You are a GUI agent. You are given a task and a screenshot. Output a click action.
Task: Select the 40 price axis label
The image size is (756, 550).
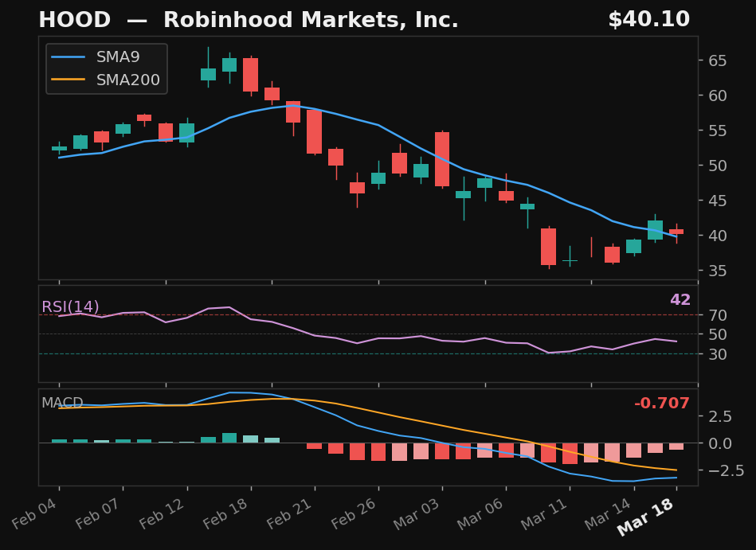tap(718, 236)
